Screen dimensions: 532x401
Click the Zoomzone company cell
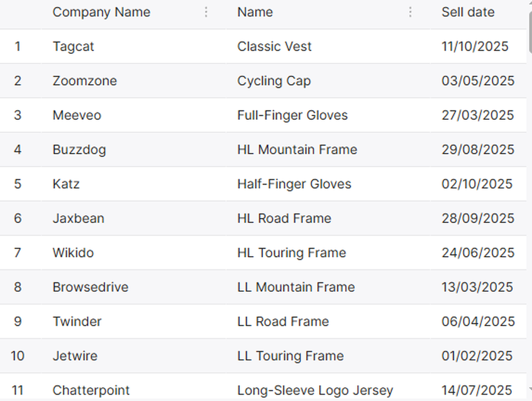point(84,80)
